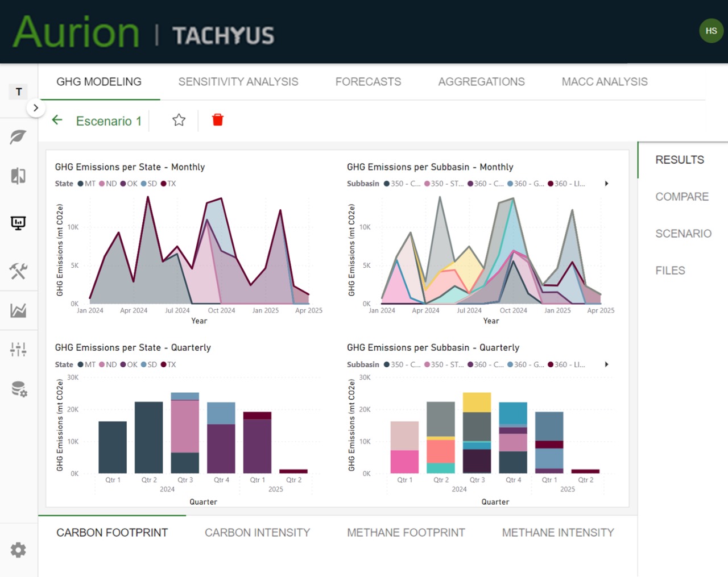Toggle ND legend in State Quarterly chart
The height and width of the screenshot is (577, 728).
tap(108, 364)
